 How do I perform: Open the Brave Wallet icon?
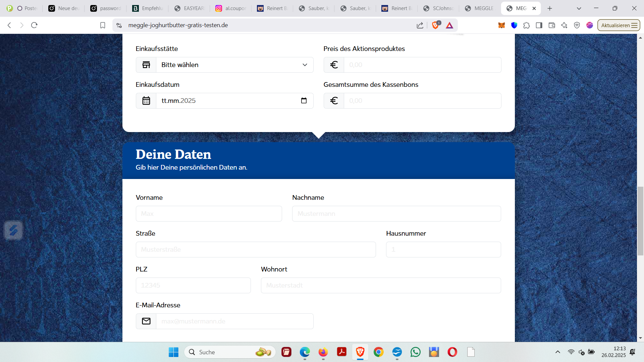(552, 25)
